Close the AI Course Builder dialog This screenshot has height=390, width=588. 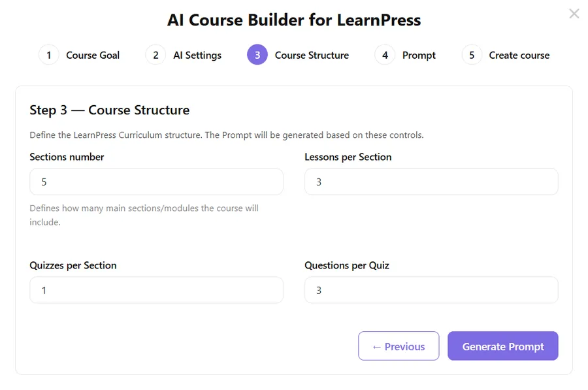click(574, 14)
